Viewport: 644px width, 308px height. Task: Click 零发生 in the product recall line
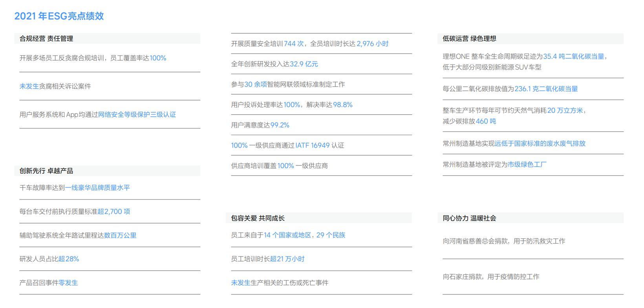tap(68, 283)
